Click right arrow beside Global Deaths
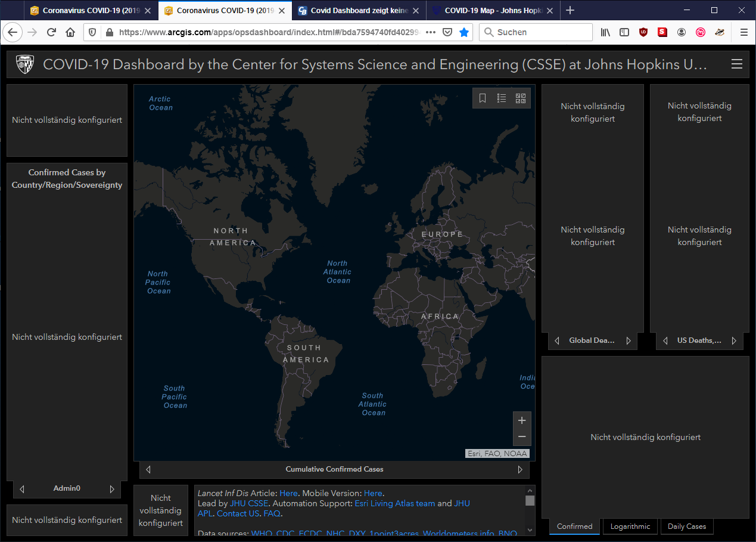 (x=629, y=341)
